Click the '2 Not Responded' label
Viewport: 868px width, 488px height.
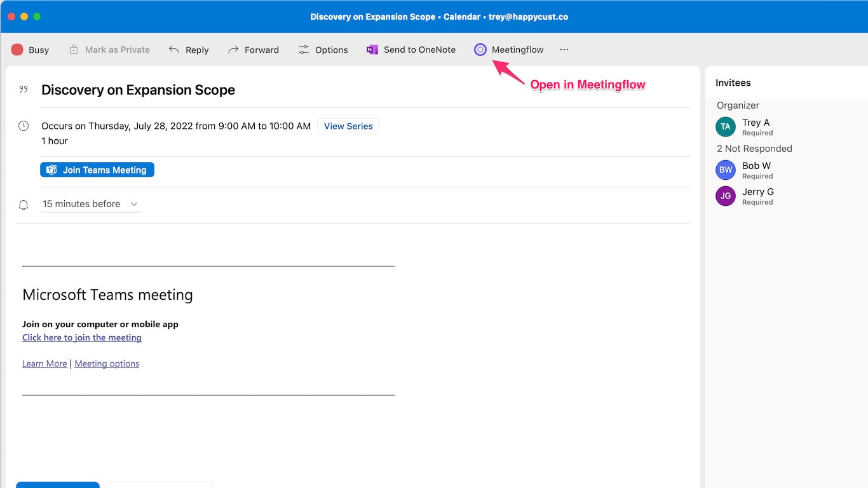tap(754, 149)
